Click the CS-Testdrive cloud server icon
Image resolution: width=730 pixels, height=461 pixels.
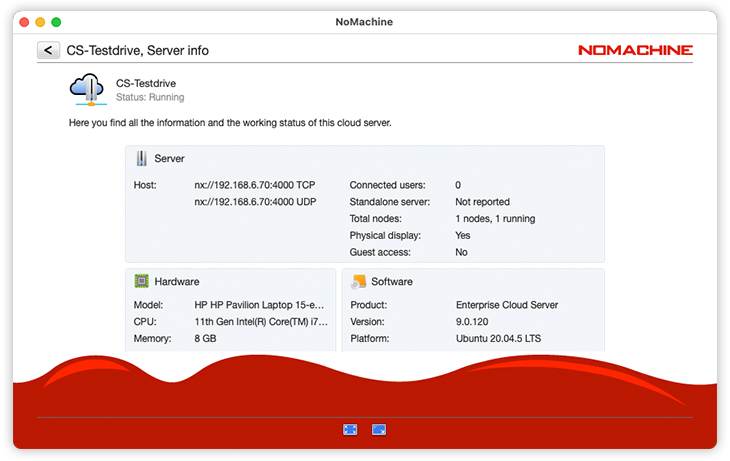tap(87, 89)
